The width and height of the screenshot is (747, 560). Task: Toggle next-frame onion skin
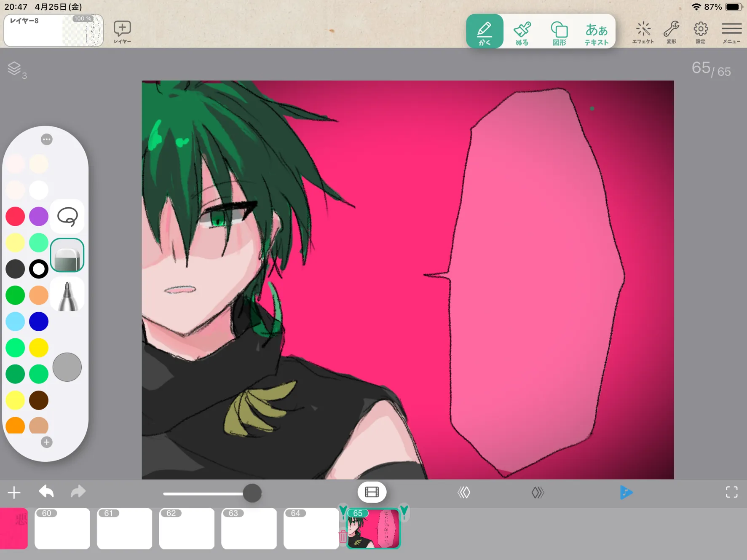pyautogui.click(x=538, y=492)
